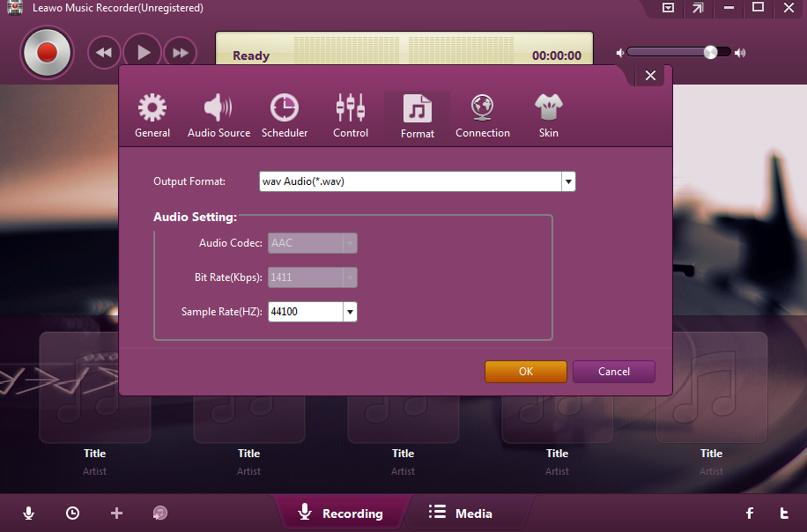Start recording with the red record button

click(47, 53)
